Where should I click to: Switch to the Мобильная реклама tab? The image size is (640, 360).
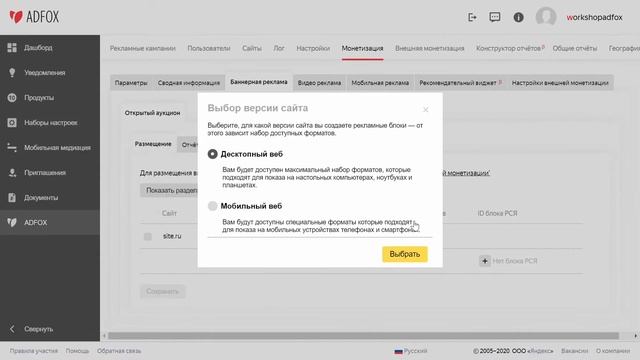coord(380,83)
